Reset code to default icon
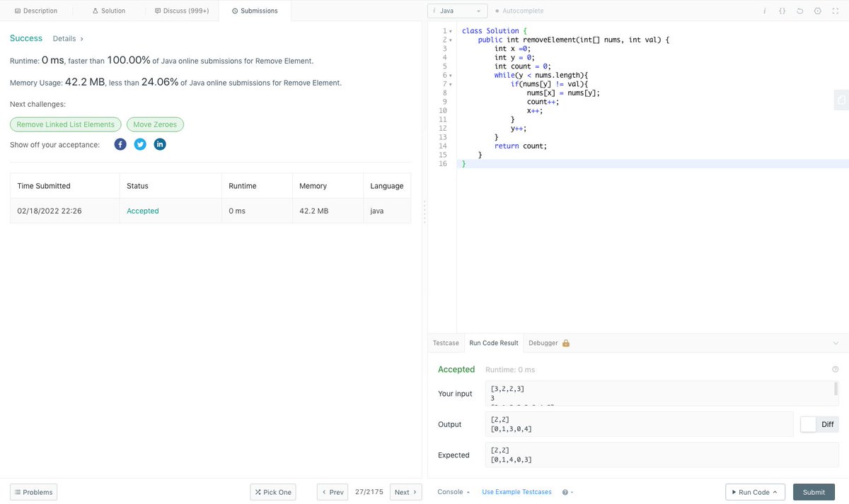 799,11
